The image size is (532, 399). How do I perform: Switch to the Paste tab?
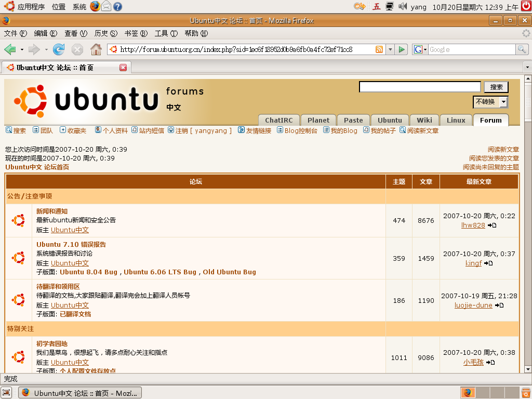coord(353,120)
